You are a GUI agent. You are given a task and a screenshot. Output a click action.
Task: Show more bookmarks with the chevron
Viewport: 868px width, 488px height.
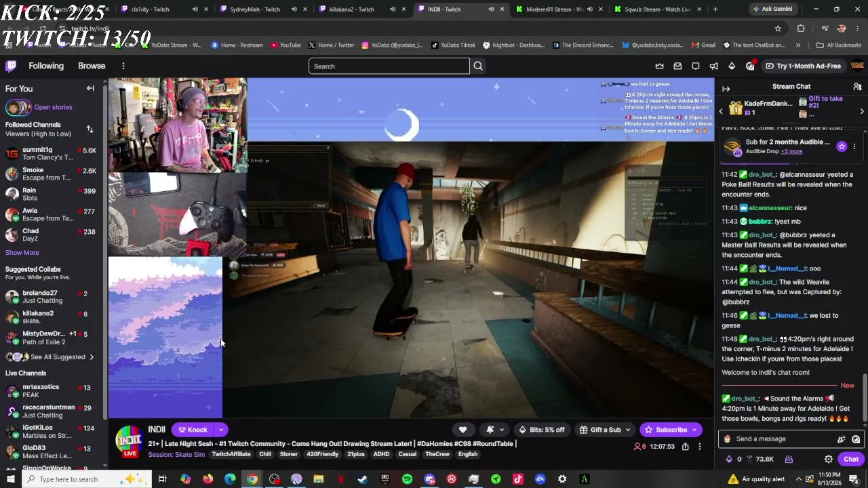coord(798,45)
